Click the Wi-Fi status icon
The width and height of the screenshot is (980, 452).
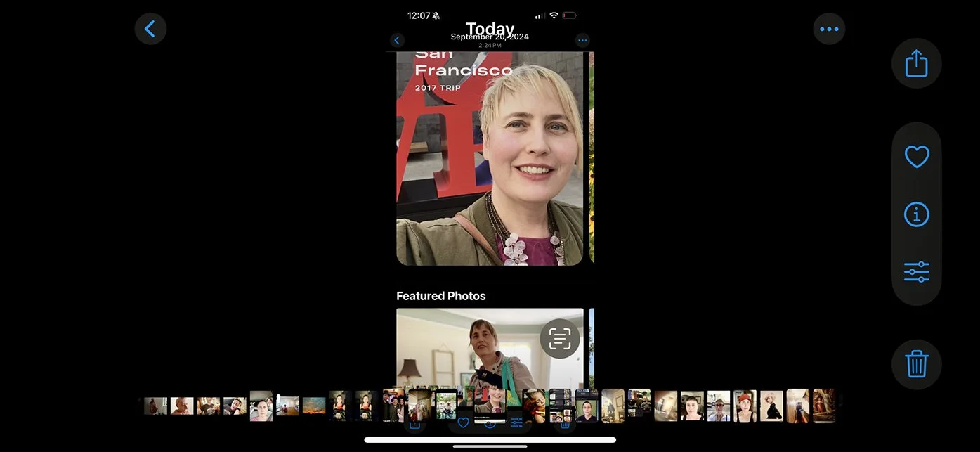(x=554, y=15)
